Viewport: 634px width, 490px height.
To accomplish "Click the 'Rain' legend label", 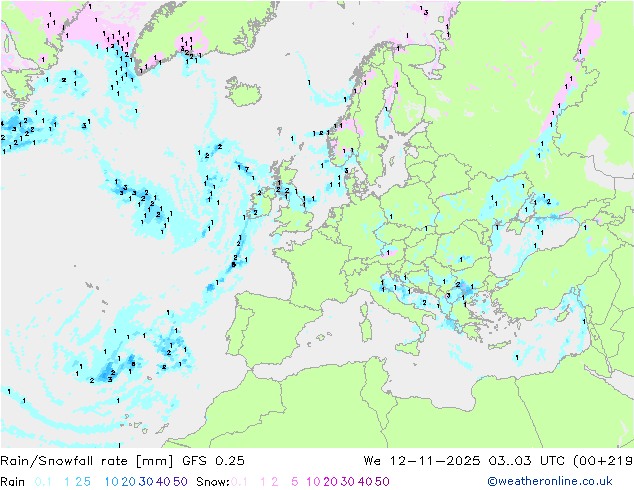I will 13,482.
